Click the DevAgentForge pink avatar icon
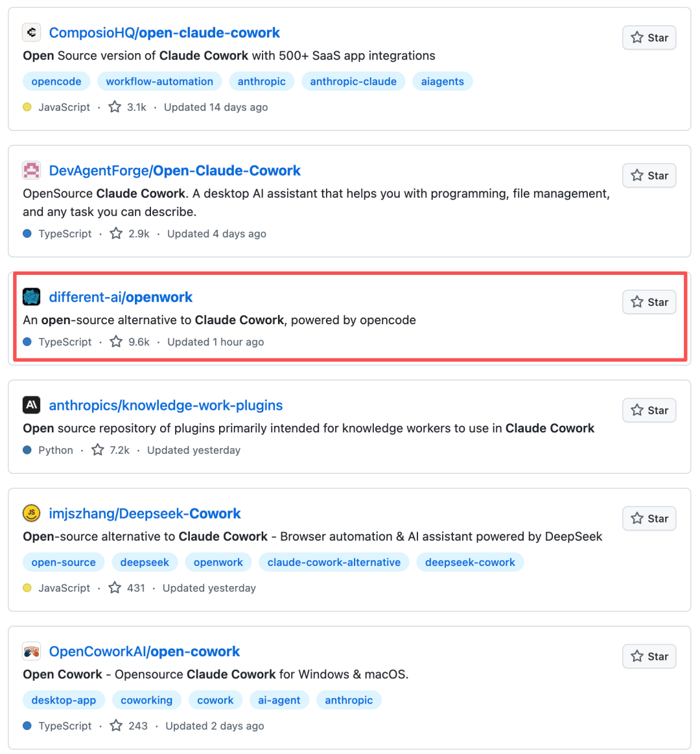The width and height of the screenshot is (700, 754). click(31, 171)
